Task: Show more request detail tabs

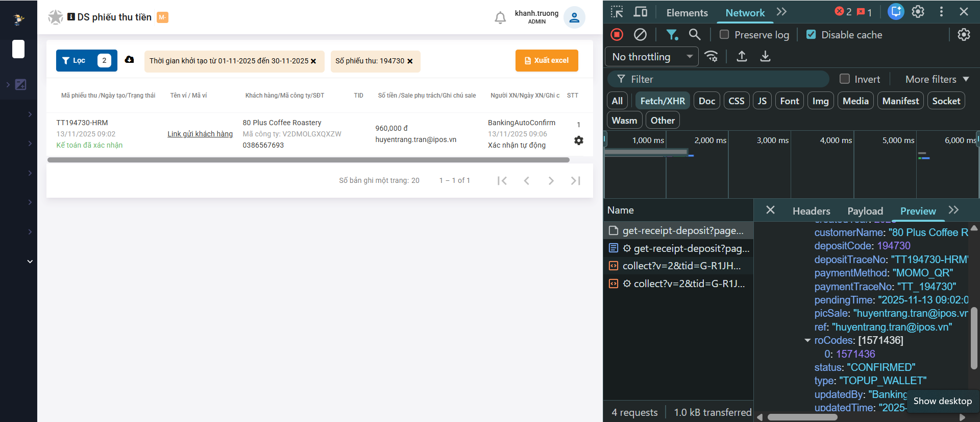Action: click(953, 210)
